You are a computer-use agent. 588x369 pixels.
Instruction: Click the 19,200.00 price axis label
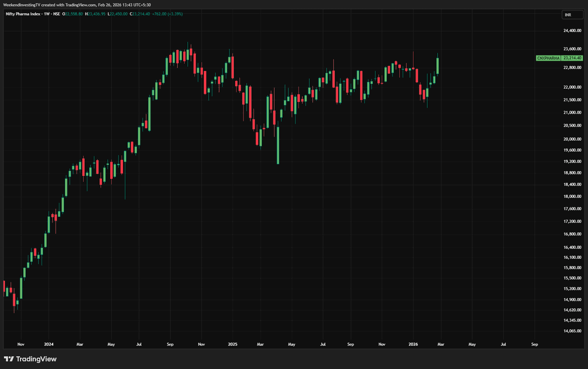[572, 162]
